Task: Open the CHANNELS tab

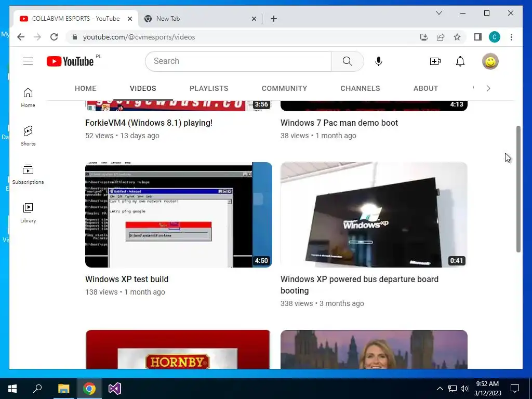Action: (360, 88)
